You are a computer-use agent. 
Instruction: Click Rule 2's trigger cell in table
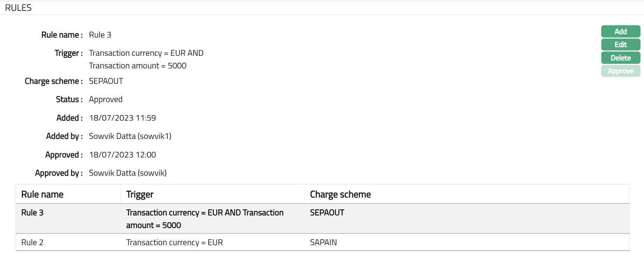(174, 242)
